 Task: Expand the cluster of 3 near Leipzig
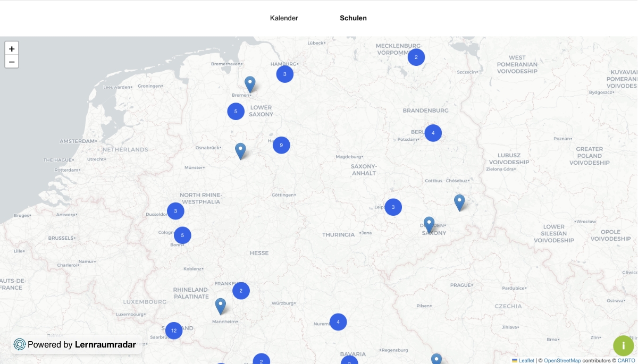click(393, 207)
